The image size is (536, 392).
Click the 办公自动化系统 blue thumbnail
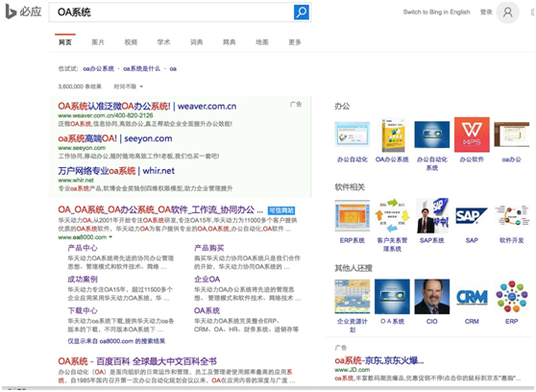(431, 135)
